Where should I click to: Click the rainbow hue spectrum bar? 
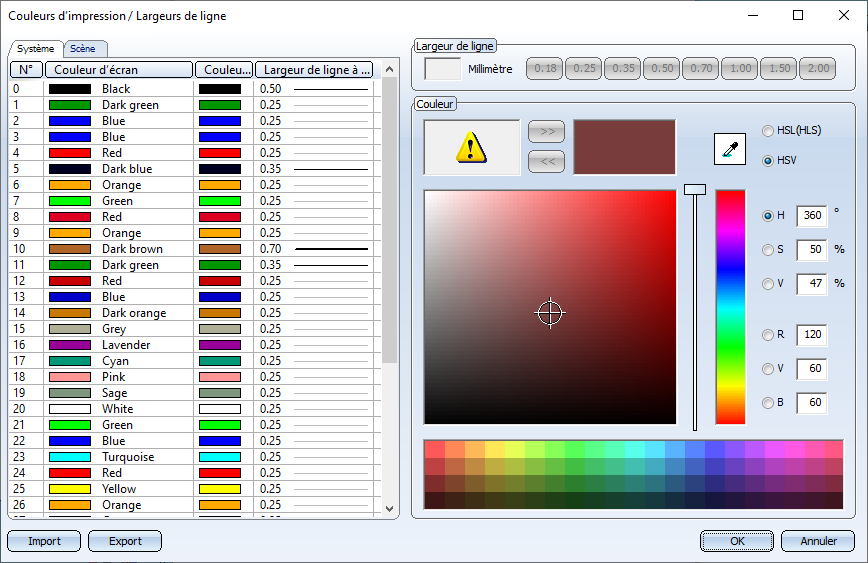[x=730, y=307]
